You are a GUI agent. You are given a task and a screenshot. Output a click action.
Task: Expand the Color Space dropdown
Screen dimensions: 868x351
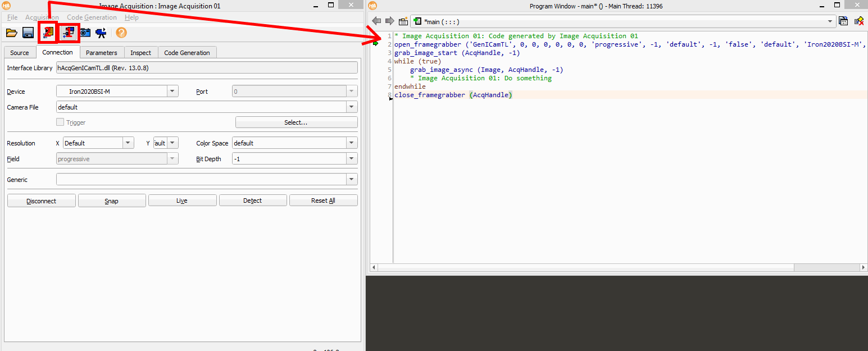(352, 143)
